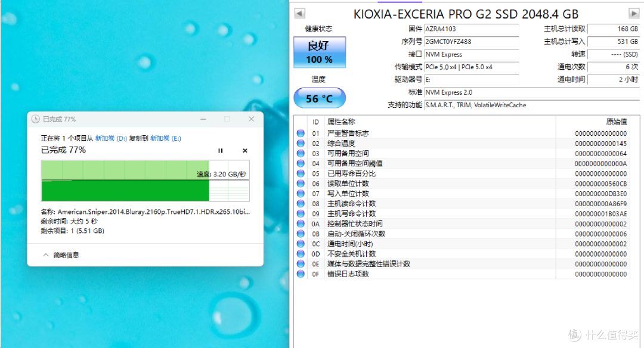Viewport: 644px width, 348px height.
Task: Select the drive letter field E:
Action: point(472,80)
